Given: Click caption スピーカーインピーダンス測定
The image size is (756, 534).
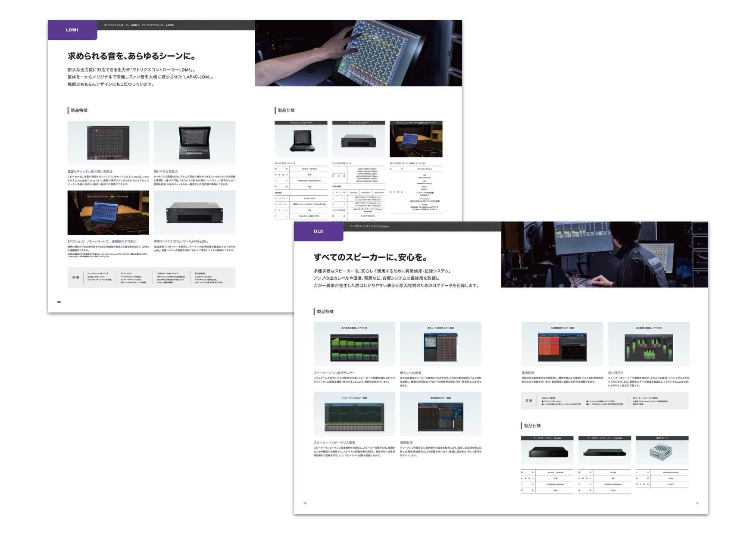Looking at the screenshot, I should (334, 443).
